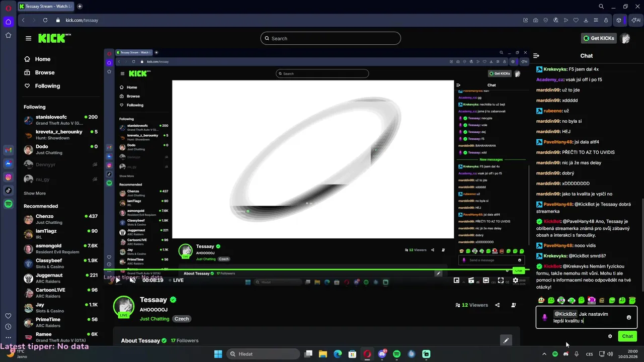
Task: Open Opera Messenger sidebar icon
Action: tap(8, 163)
